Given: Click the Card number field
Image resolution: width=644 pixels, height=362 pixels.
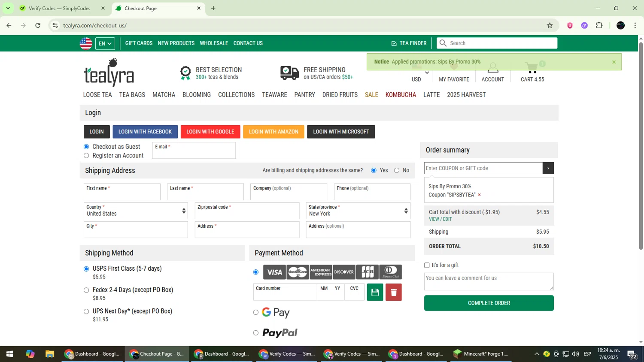Looking at the screenshot, I should pos(285,292).
